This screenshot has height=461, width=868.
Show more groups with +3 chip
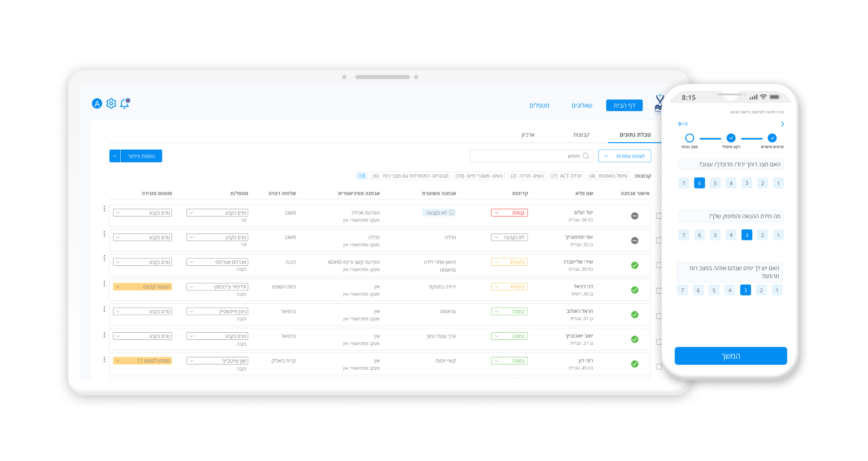point(362,176)
